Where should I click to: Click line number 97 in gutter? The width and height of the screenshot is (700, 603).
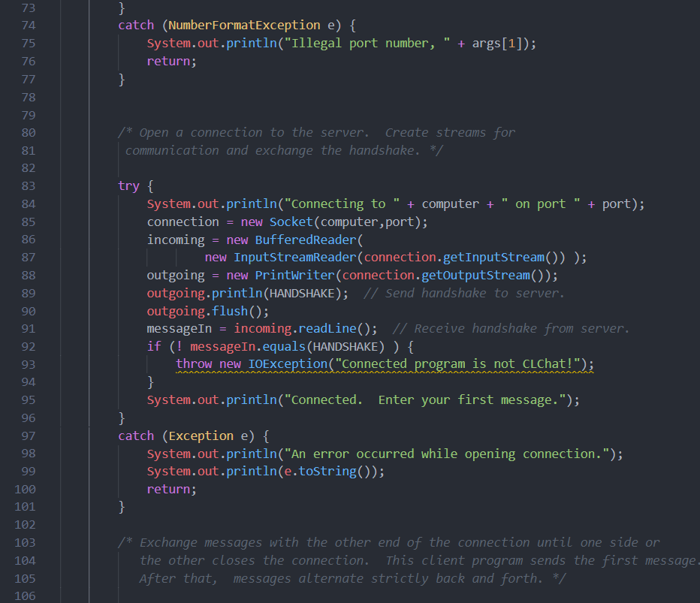29,436
